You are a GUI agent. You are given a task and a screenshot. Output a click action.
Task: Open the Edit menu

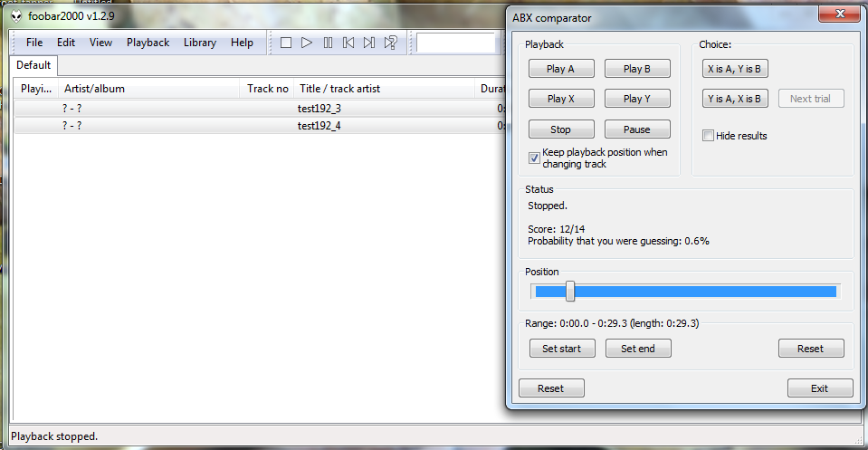coord(66,43)
